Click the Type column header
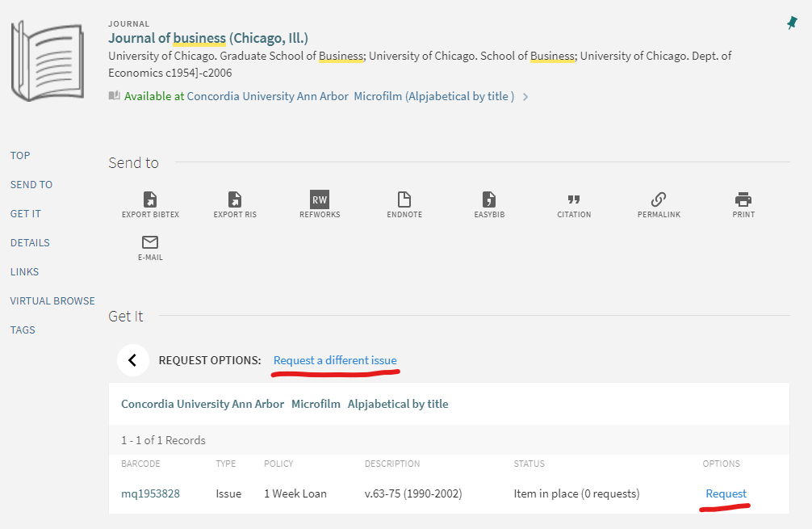812x529 pixels. pyautogui.click(x=226, y=464)
